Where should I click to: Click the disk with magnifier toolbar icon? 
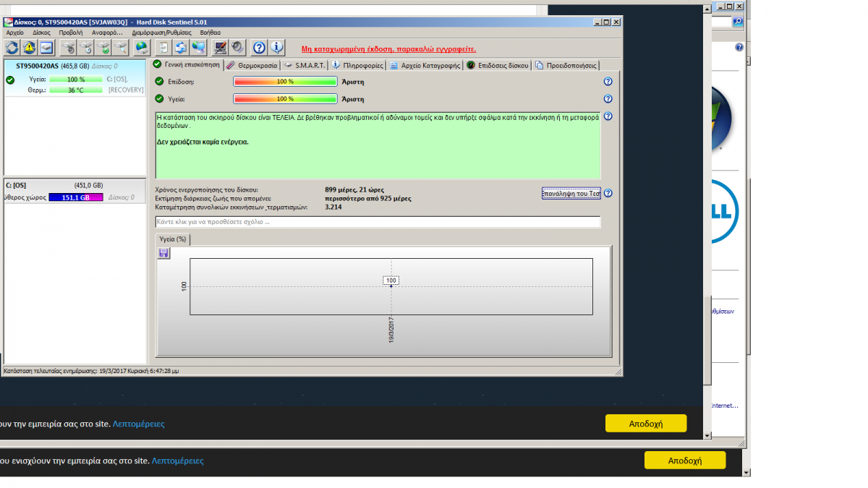tap(121, 48)
